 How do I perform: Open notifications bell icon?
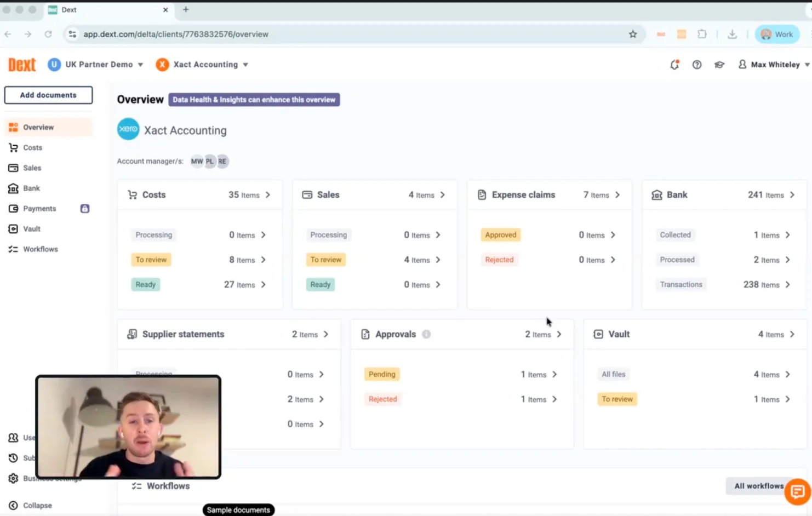(674, 65)
